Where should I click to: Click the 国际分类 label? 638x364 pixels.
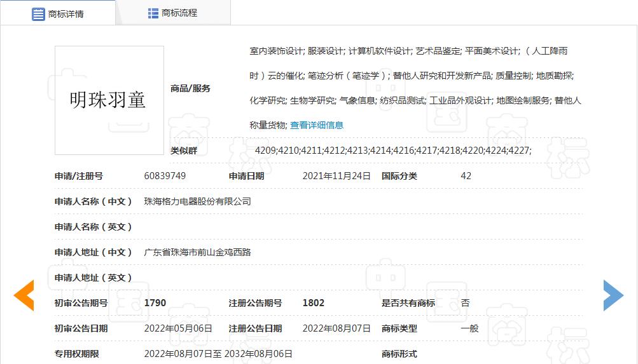(399, 176)
